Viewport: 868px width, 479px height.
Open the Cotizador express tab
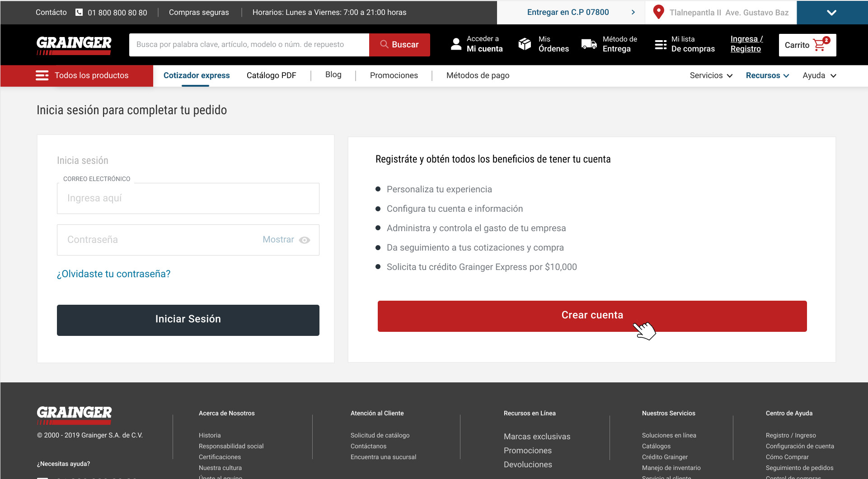click(x=197, y=75)
